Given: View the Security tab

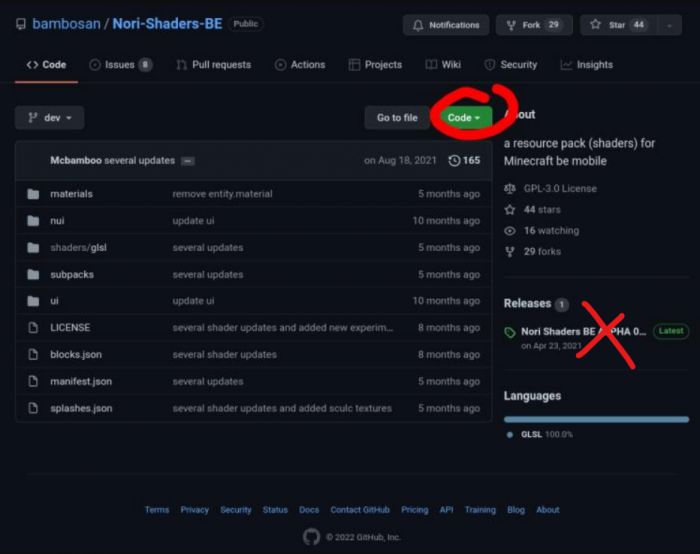Looking at the screenshot, I should click(511, 65).
